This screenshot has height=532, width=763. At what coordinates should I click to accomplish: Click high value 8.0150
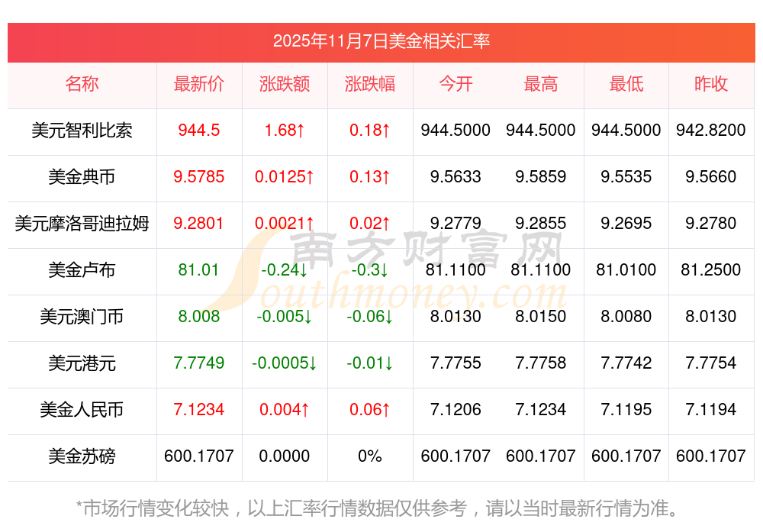pyautogui.click(x=541, y=317)
